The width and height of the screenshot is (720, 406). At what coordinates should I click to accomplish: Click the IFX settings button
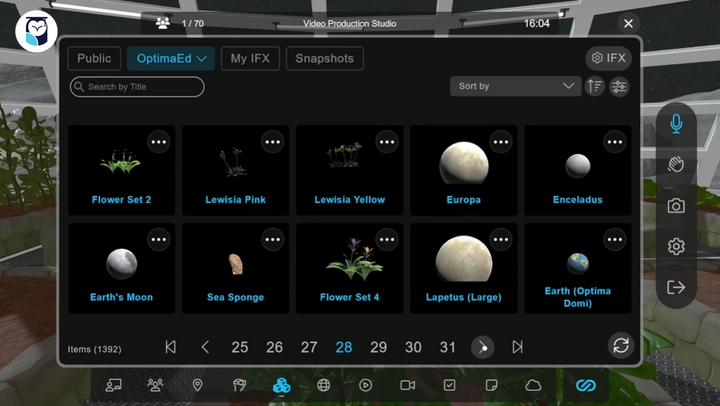point(608,59)
